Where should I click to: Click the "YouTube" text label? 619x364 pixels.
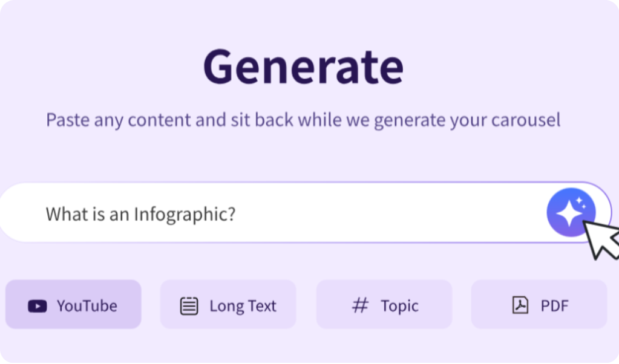[x=87, y=306]
